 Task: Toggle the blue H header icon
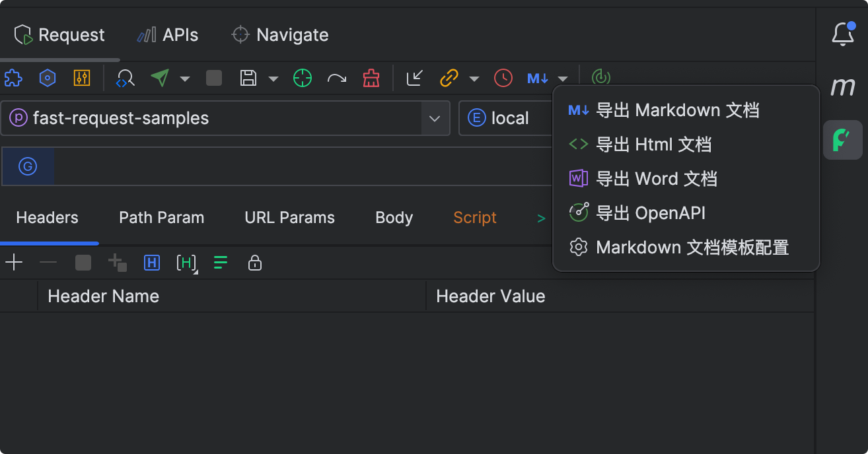[x=152, y=263]
